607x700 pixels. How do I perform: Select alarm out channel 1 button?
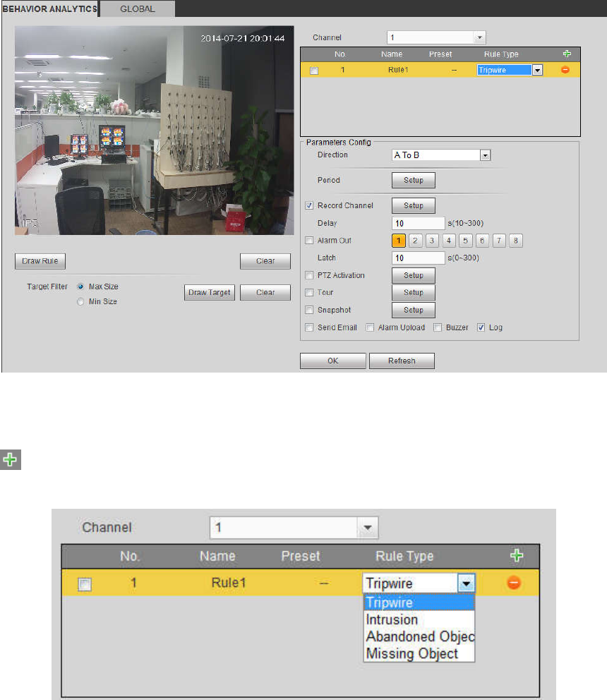pos(398,241)
